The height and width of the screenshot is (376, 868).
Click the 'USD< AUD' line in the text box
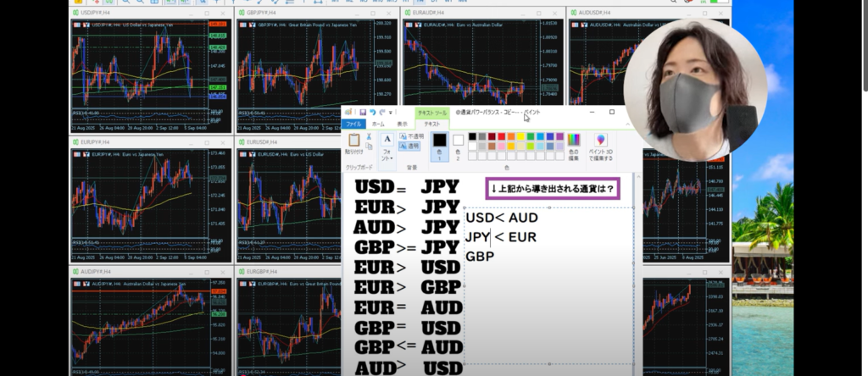coord(502,218)
